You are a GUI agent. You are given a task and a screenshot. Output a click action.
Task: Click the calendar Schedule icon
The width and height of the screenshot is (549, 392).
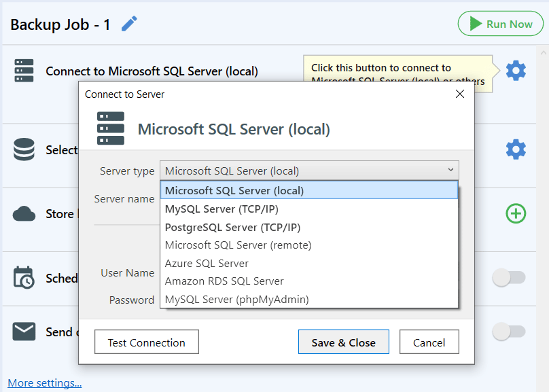[x=24, y=278]
